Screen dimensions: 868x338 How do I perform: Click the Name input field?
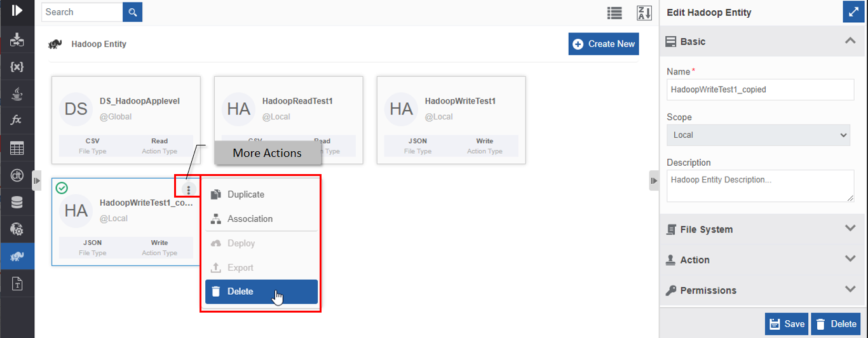coord(760,90)
